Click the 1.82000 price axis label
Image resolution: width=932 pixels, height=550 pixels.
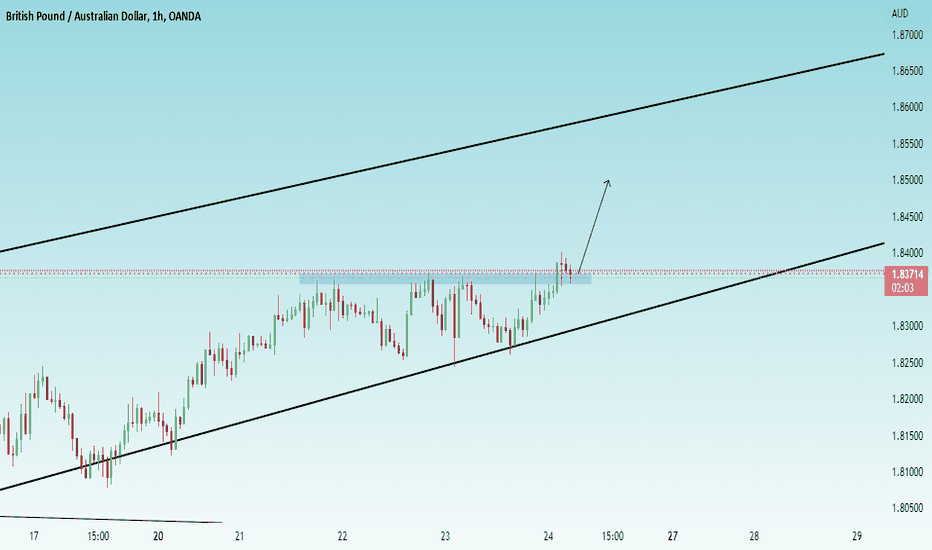(x=908, y=399)
